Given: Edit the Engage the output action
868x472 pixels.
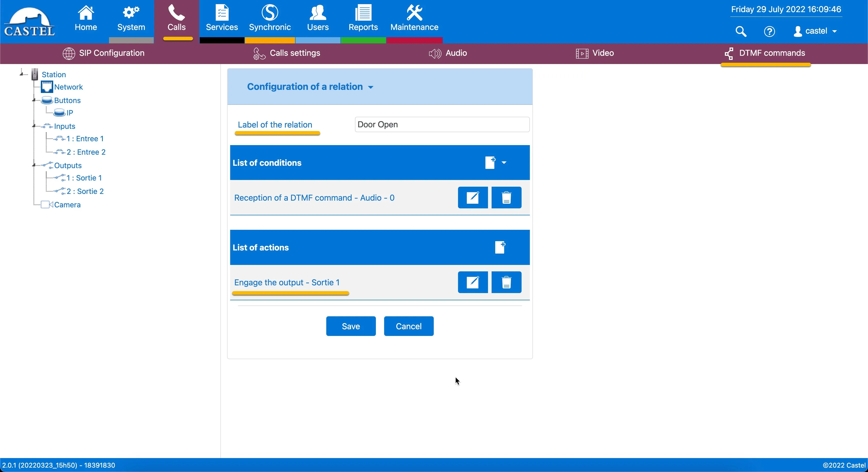Looking at the screenshot, I should click(x=472, y=282).
